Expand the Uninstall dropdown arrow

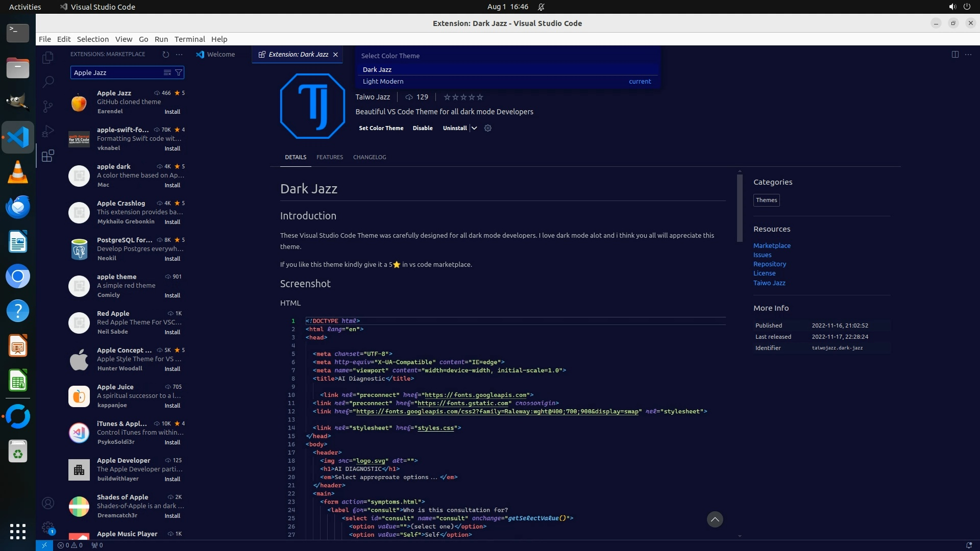pos(474,128)
